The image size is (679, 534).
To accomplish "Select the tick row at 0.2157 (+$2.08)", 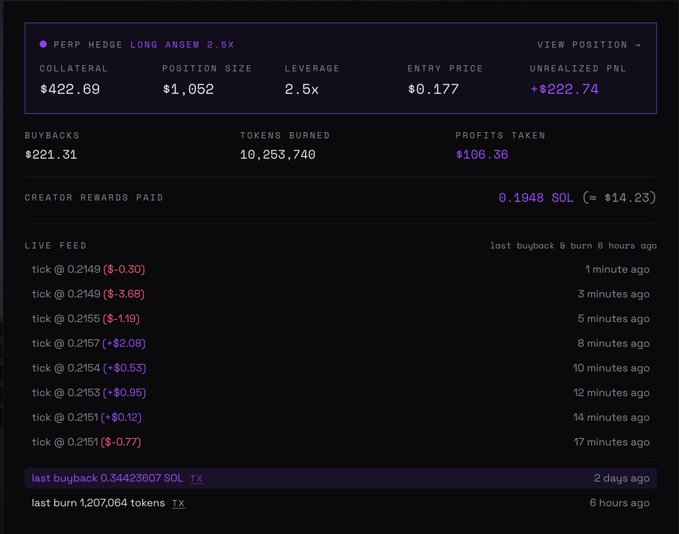I will click(341, 343).
